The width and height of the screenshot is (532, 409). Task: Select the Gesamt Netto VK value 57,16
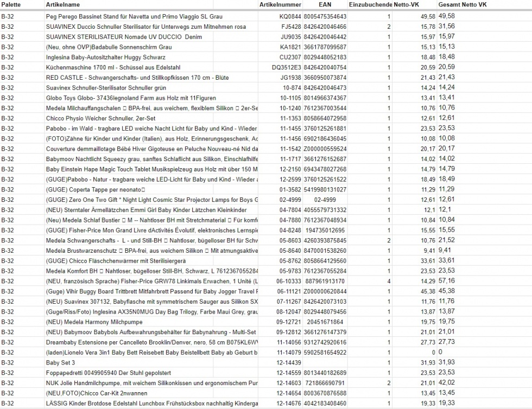[446, 281]
